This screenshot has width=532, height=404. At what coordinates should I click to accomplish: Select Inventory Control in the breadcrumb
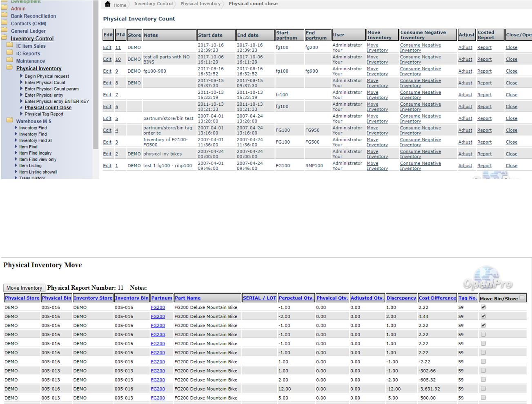153,4
